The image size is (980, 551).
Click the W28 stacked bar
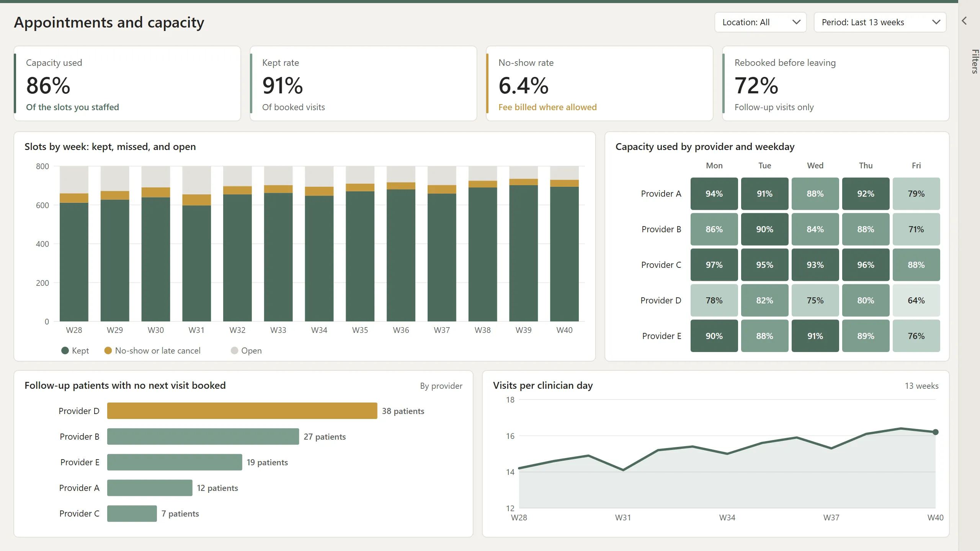[x=74, y=244]
